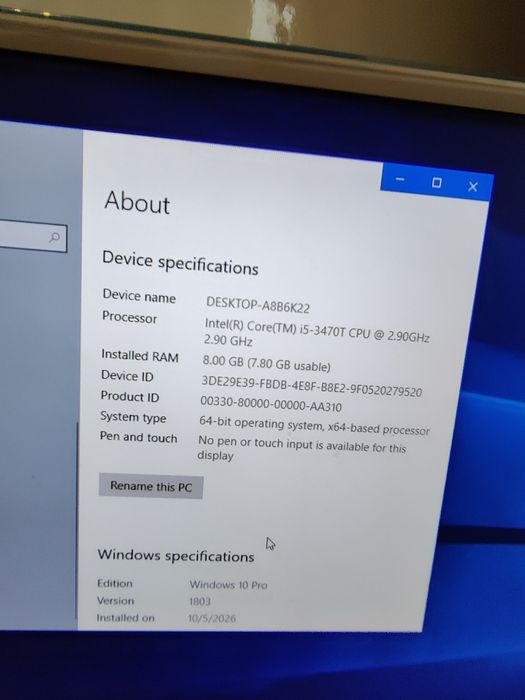
Task: Click the Version label
Action: click(x=115, y=600)
